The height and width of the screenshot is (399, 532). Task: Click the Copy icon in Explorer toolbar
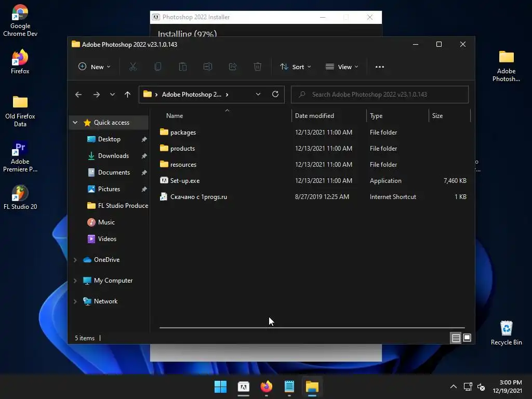pos(158,67)
